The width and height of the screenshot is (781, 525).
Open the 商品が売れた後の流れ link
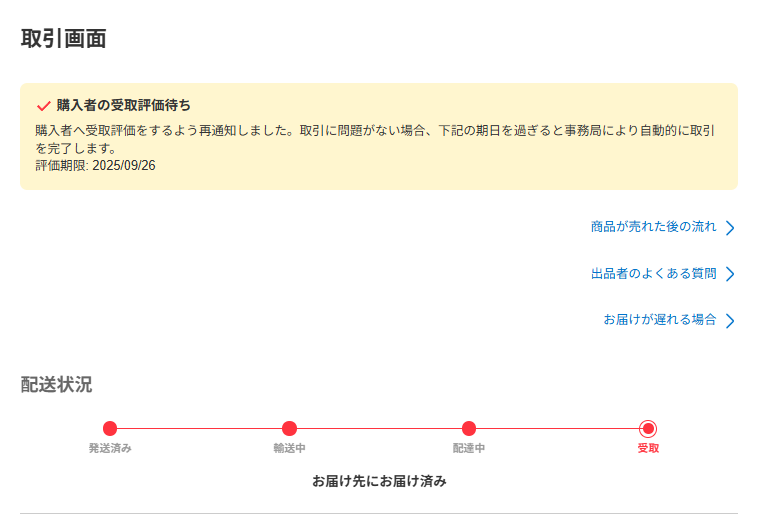653,227
